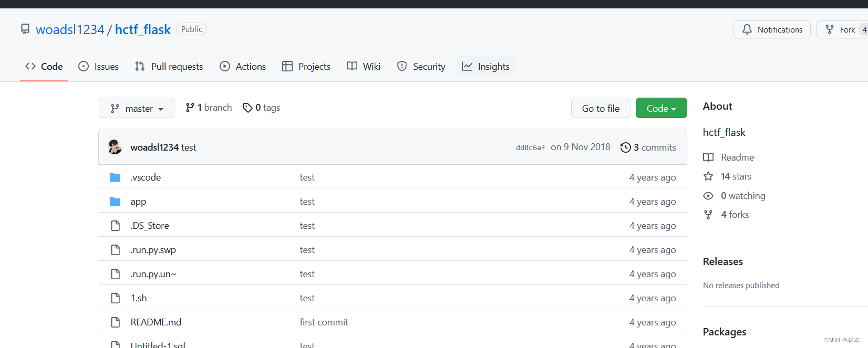Open the README.md file
The image size is (868, 348).
[156, 322]
